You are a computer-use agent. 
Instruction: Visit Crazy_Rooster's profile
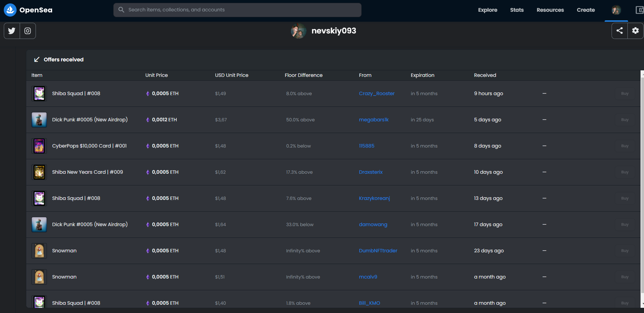coord(377,93)
